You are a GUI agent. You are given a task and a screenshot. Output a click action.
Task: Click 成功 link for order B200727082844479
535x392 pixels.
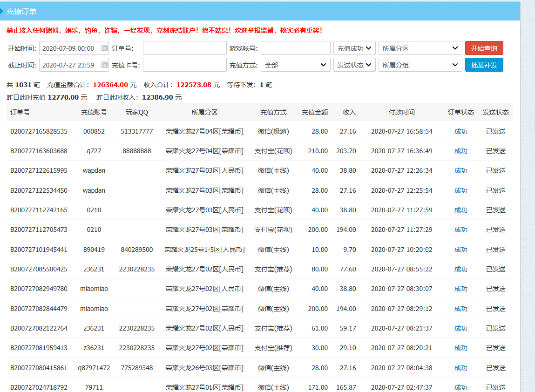[x=461, y=309]
